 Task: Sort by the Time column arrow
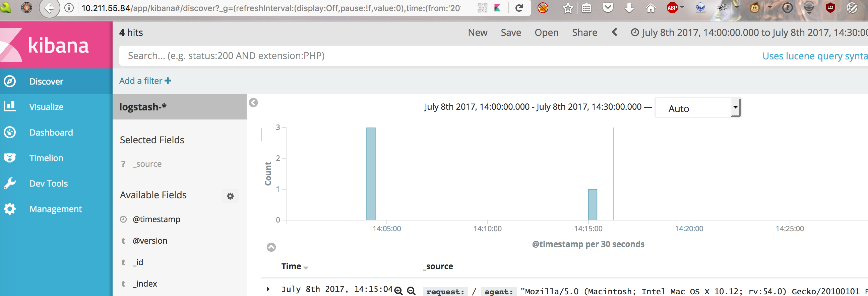[306, 267]
